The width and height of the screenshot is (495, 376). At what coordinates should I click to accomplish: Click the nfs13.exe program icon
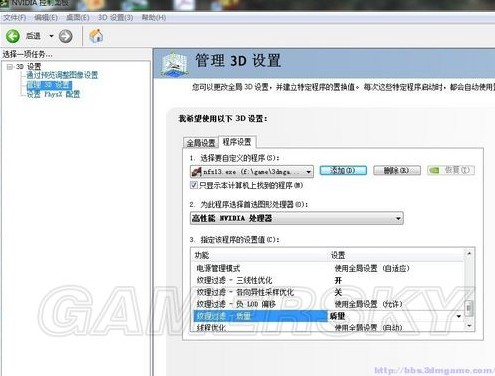(196, 172)
